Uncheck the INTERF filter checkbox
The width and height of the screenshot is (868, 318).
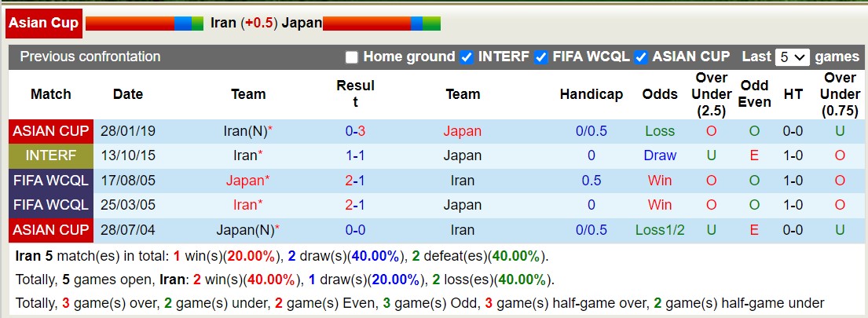tap(467, 57)
